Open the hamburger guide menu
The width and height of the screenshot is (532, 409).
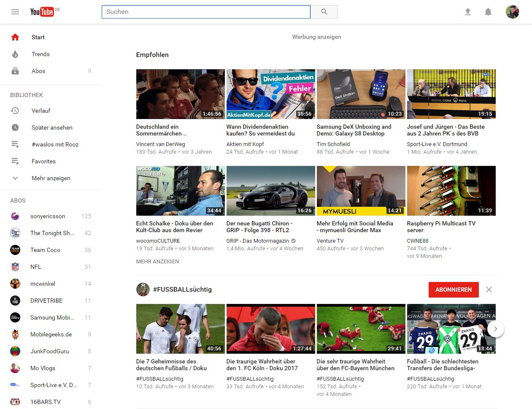(x=15, y=12)
